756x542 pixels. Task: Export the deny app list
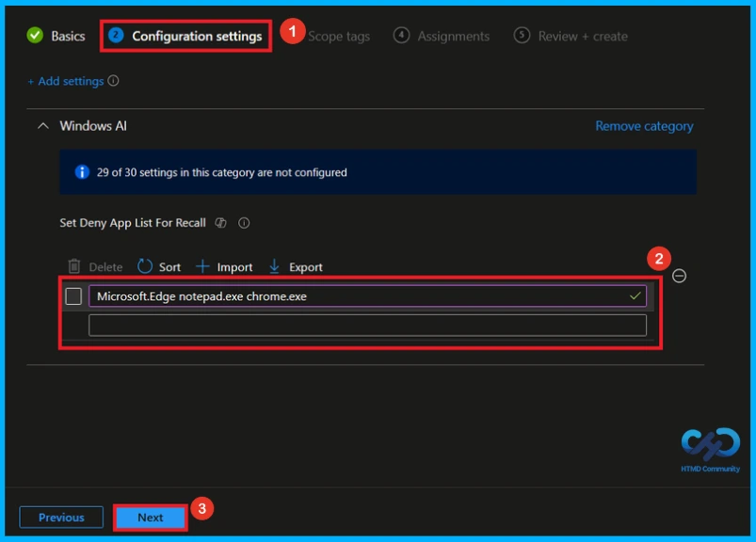296,267
